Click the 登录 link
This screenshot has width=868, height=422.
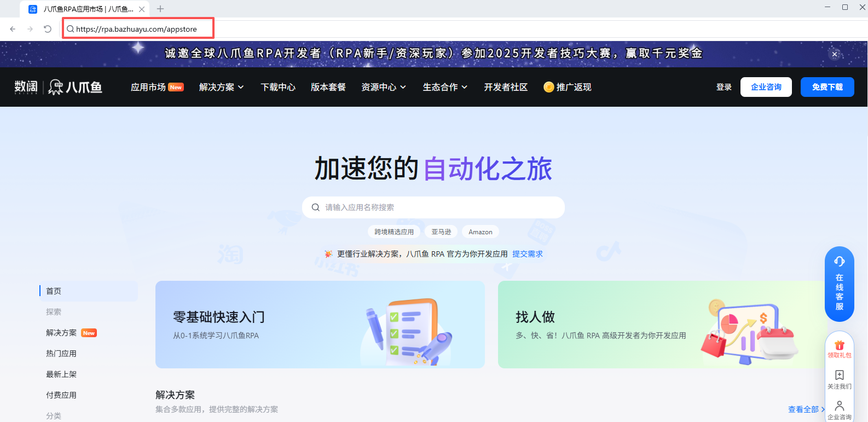724,87
